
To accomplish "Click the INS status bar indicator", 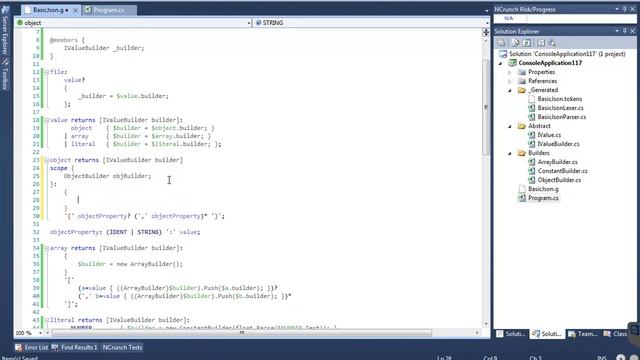I will (x=602, y=358).
